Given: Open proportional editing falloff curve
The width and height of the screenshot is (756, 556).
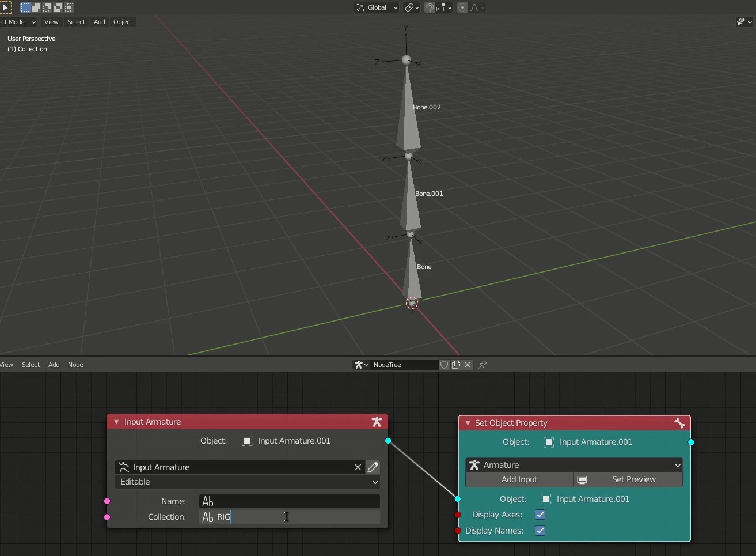Looking at the screenshot, I should [x=477, y=7].
